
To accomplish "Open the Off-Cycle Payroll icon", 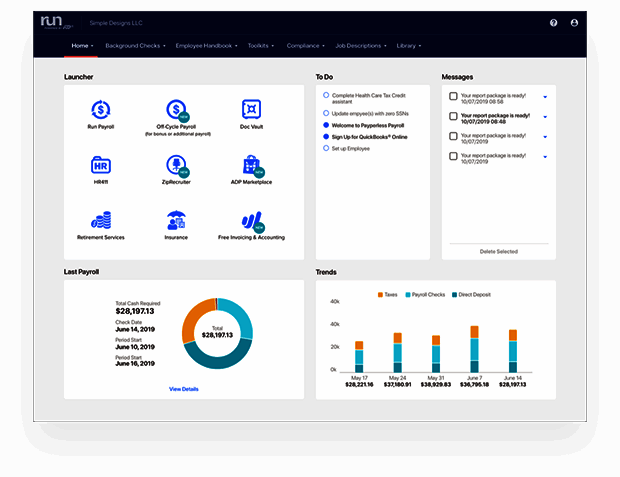I will 177,110.
